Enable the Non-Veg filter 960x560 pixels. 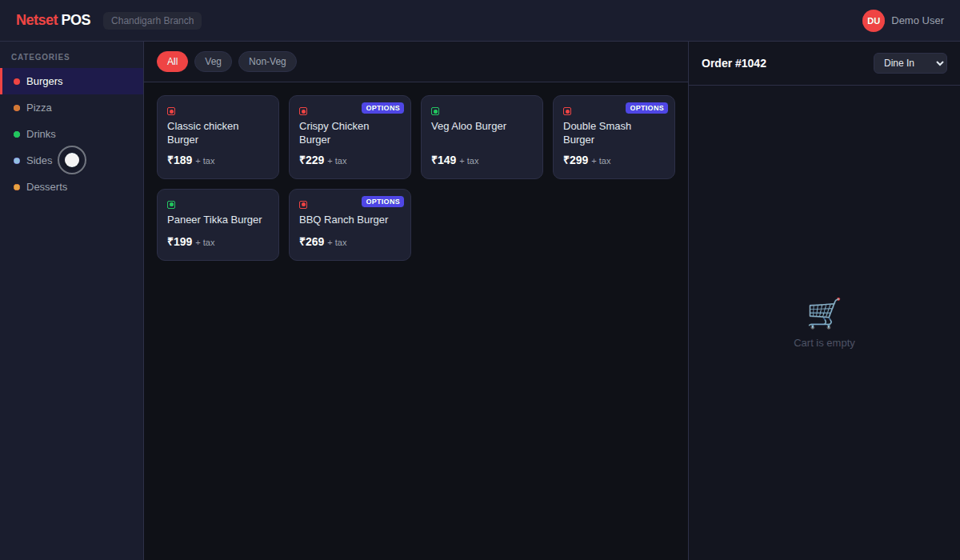267,62
